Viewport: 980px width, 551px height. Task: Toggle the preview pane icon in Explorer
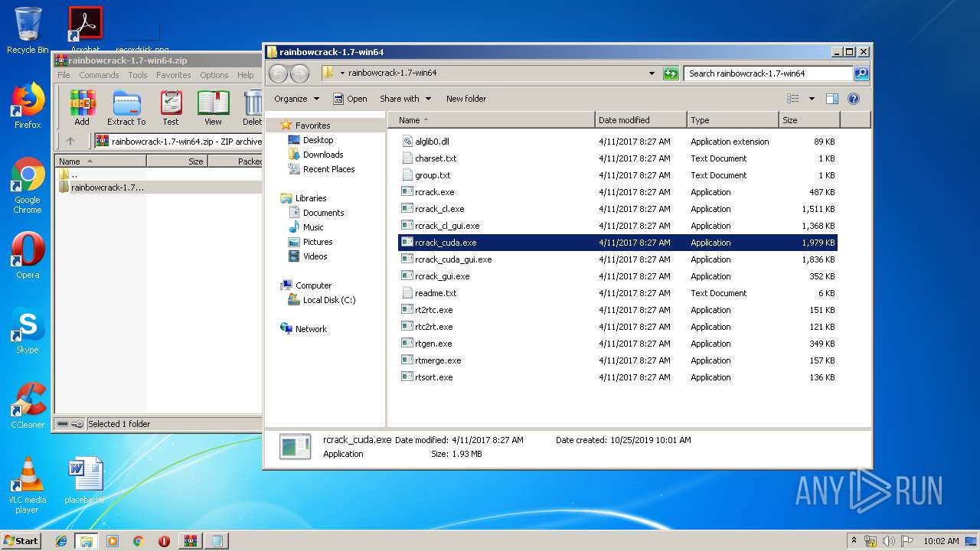pyautogui.click(x=832, y=99)
